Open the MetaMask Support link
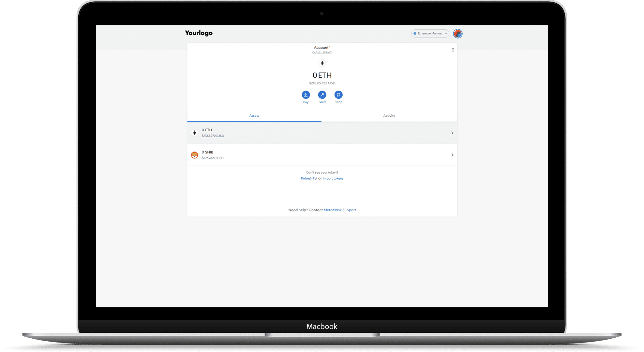 pos(339,210)
